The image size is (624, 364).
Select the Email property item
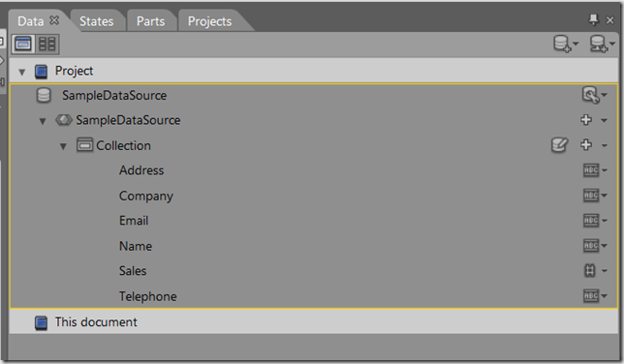pyautogui.click(x=134, y=221)
